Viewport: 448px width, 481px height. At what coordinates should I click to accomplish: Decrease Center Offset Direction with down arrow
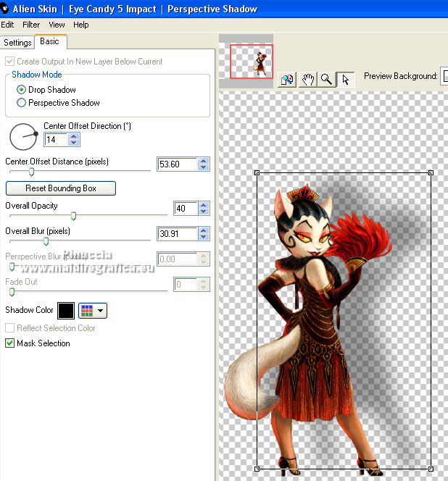coord(74,143)
